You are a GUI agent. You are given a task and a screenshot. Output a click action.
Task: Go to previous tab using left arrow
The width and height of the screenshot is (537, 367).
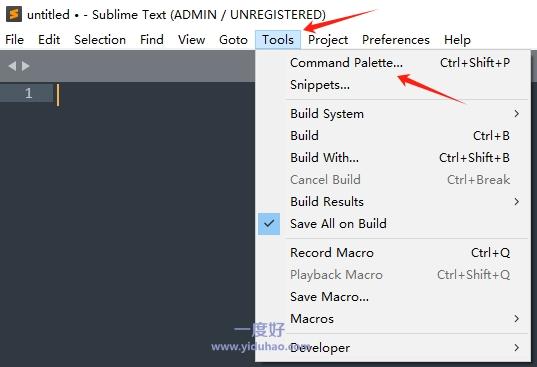tap(12, 66)
